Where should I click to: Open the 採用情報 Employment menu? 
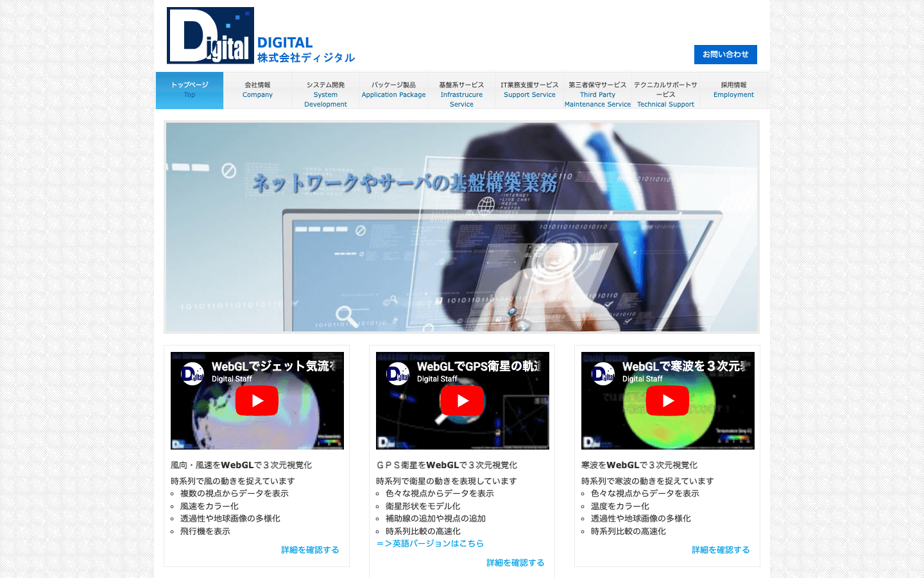pos(733,90)
